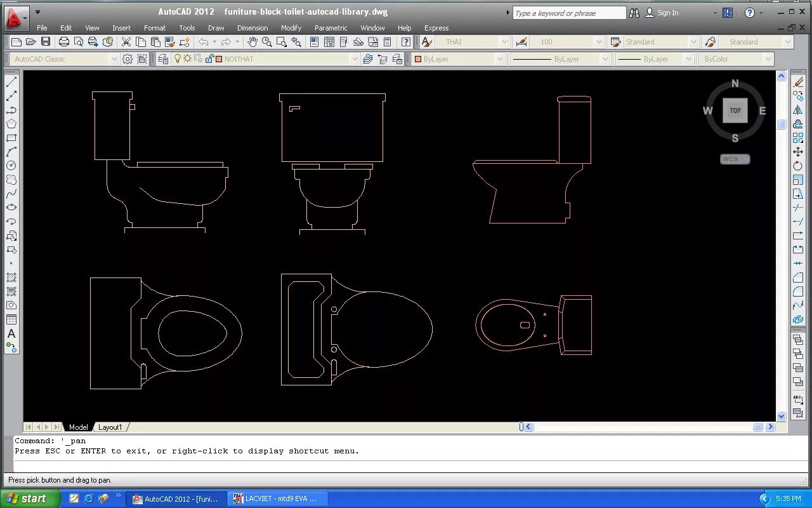Screen dimensions: 812x508
Task: Open the Parametric menu
Action: [x=331, y=28]
